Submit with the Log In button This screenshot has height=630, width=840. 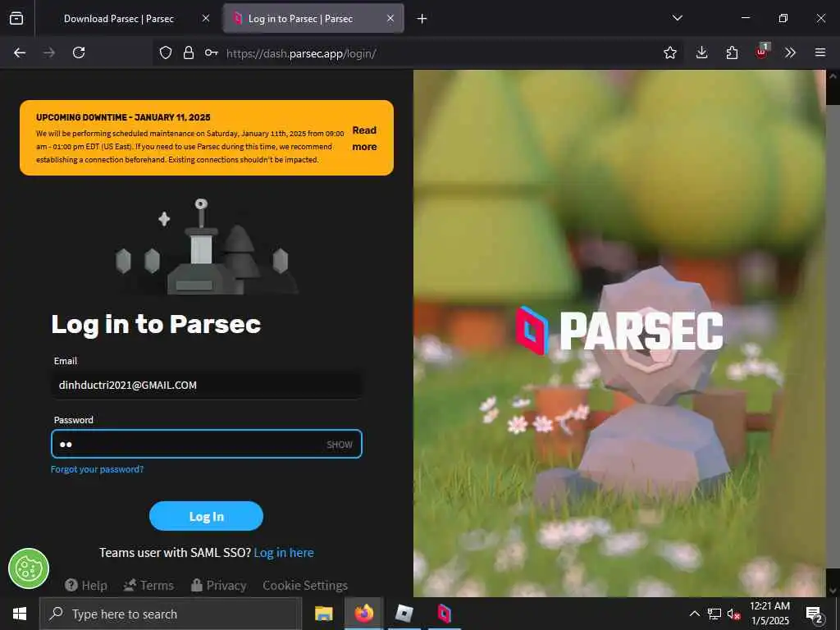pyautogui.click(x=206, y=517)
